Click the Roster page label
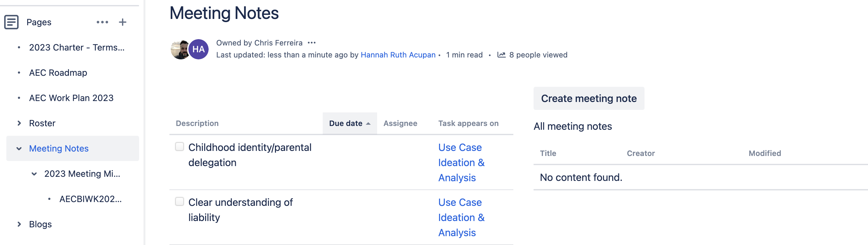This screenshot has height=245, width=868. pyautogui.click(x=42, y=123)
